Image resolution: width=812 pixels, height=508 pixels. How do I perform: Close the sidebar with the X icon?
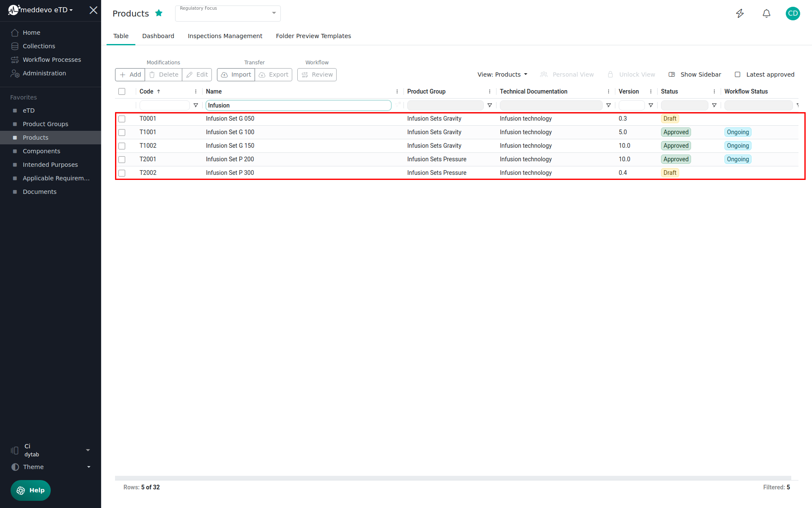[x=93, y=10]
